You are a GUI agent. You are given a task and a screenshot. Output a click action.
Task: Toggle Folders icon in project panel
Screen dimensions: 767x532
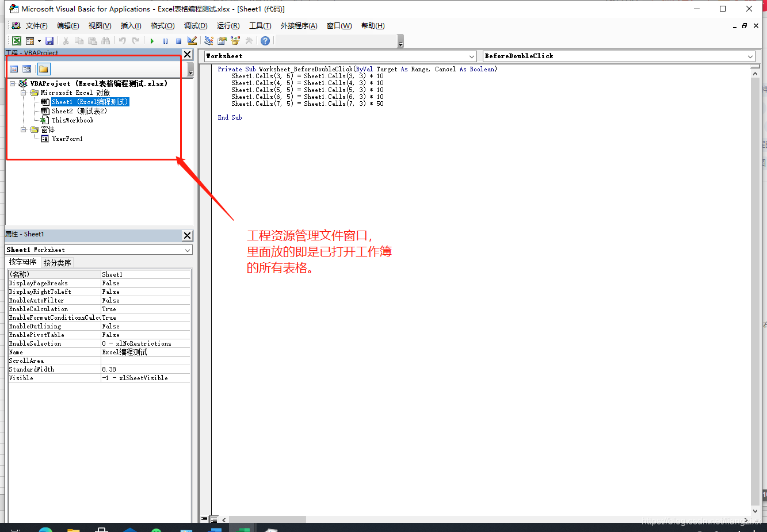coord(44,69)
